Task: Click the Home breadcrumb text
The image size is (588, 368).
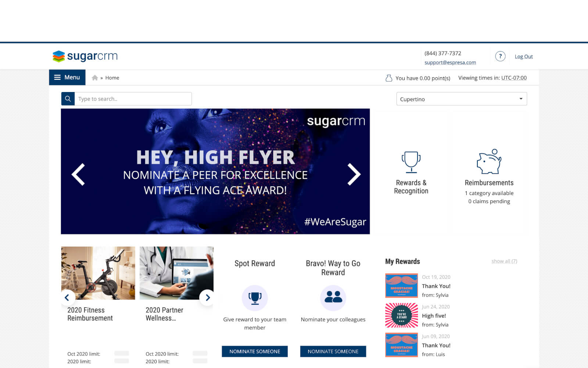Action: tap(112, 78)
